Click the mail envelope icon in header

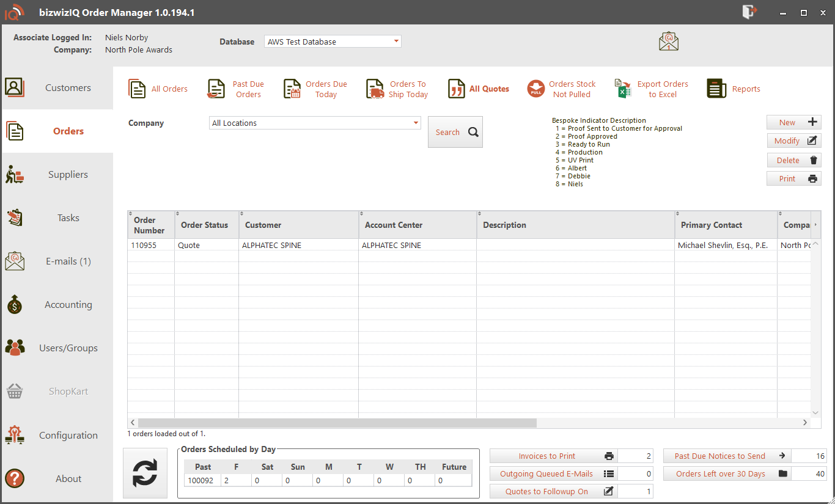coord(669,42)
